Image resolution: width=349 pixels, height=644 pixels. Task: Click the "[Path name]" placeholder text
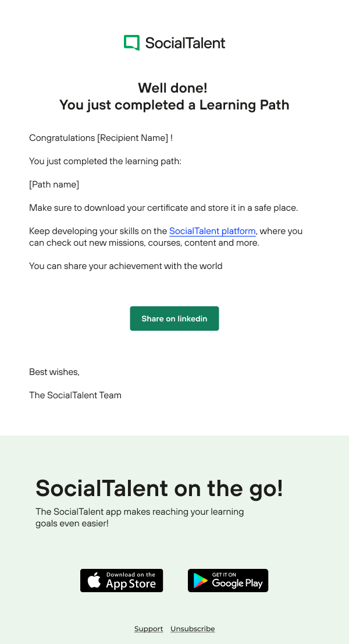click(x=54, y=185)
